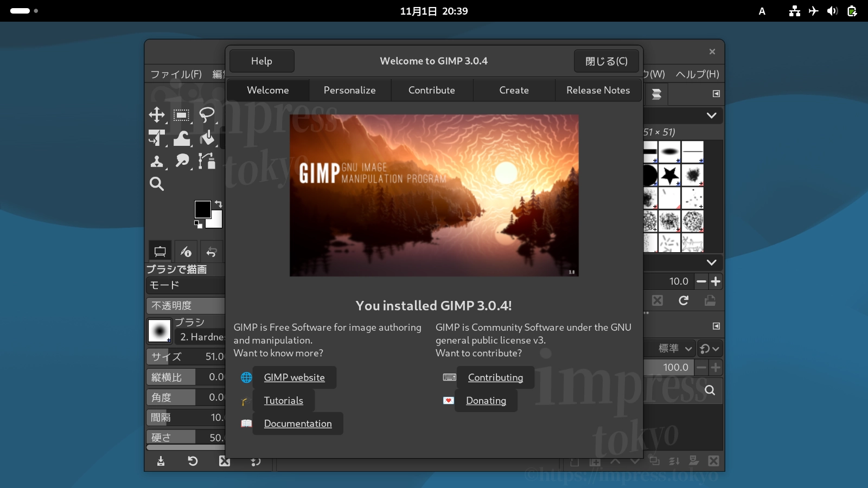The width and height of the screenshot is (868, 488).
Task: Select the star-shaped brush thumbnail
Action: 670,175
